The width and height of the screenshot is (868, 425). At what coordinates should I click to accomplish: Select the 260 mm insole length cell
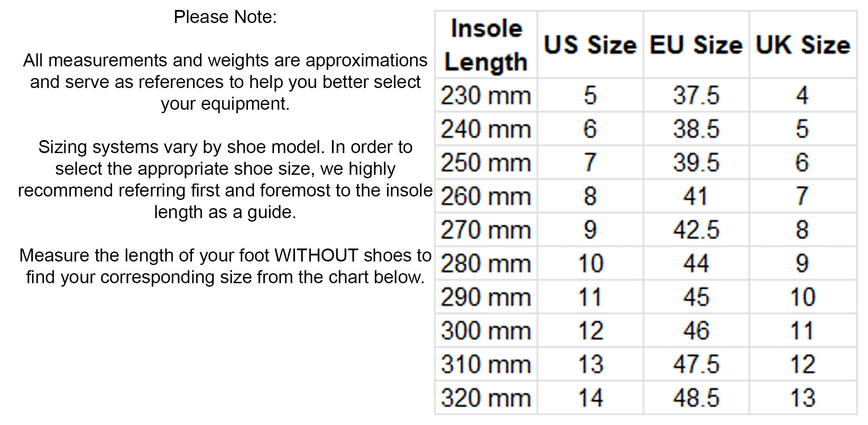coord(486,196)
